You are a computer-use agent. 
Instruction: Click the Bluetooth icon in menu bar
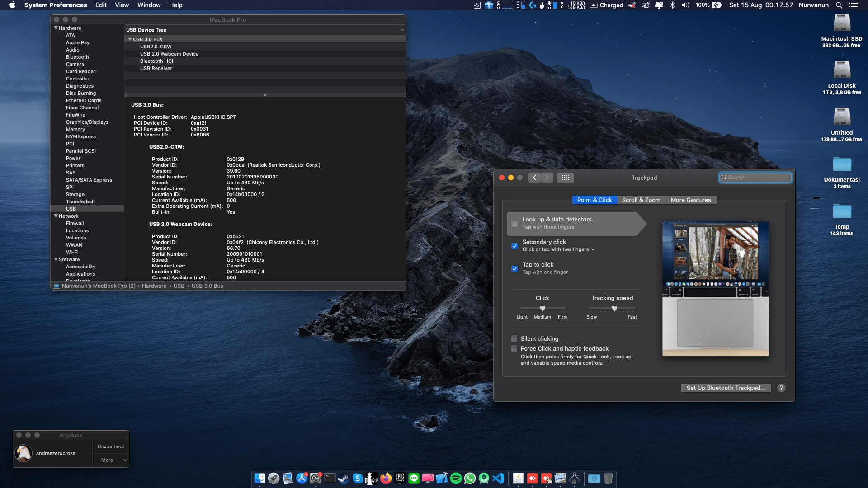pos(673,5)
